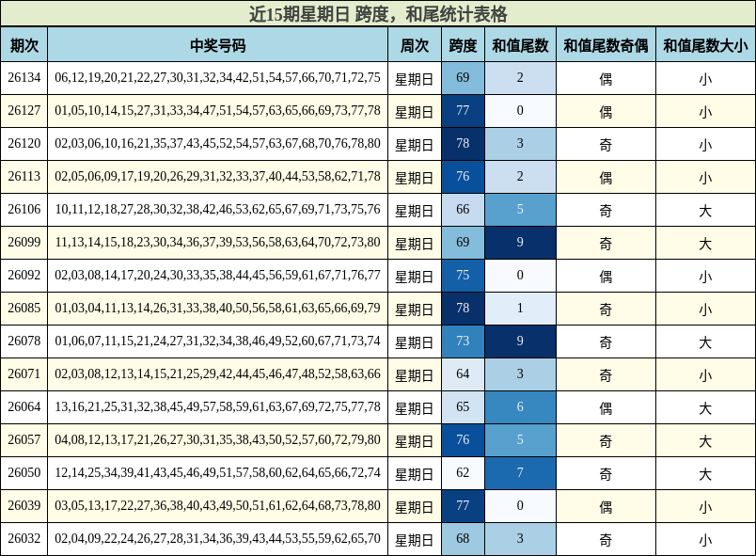Select period number 26050
756x556 pixels.
24,472
